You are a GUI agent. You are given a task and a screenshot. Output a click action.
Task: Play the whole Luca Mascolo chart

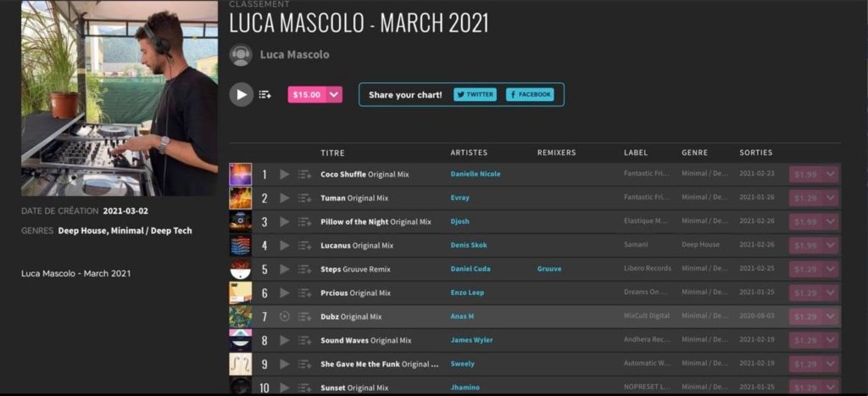242,95
